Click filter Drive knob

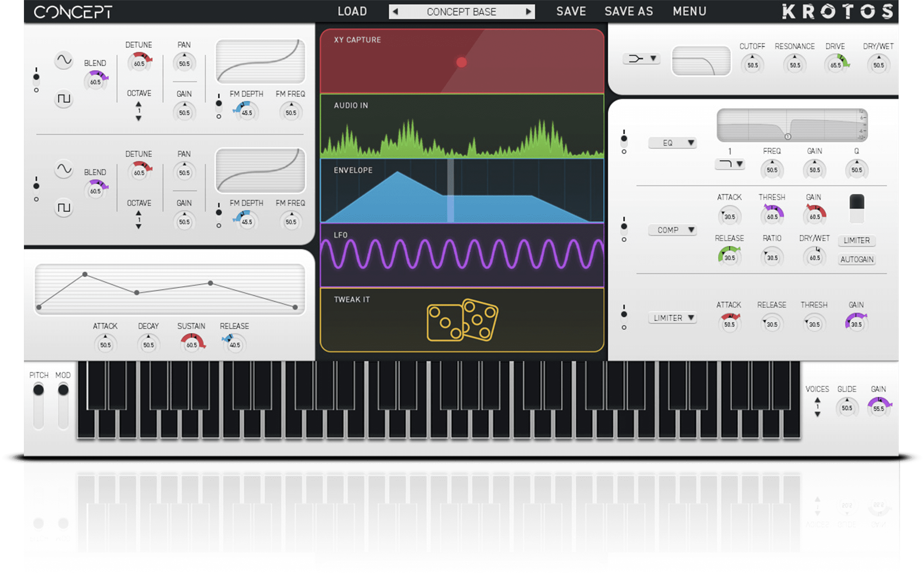pyautogui.click(x=836, y=65)
